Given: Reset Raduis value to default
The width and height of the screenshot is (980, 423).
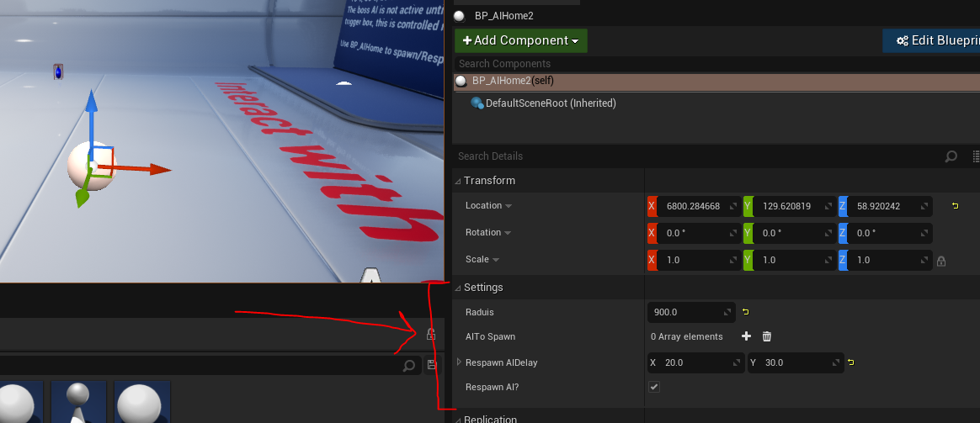Looking at the screenshot, I should pos(746,311).
